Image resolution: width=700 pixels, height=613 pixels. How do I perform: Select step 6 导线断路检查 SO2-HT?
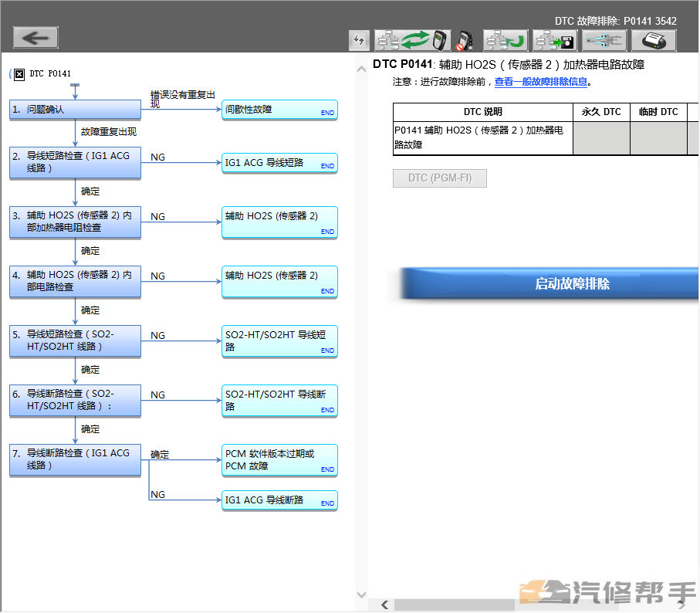point(75,400)
